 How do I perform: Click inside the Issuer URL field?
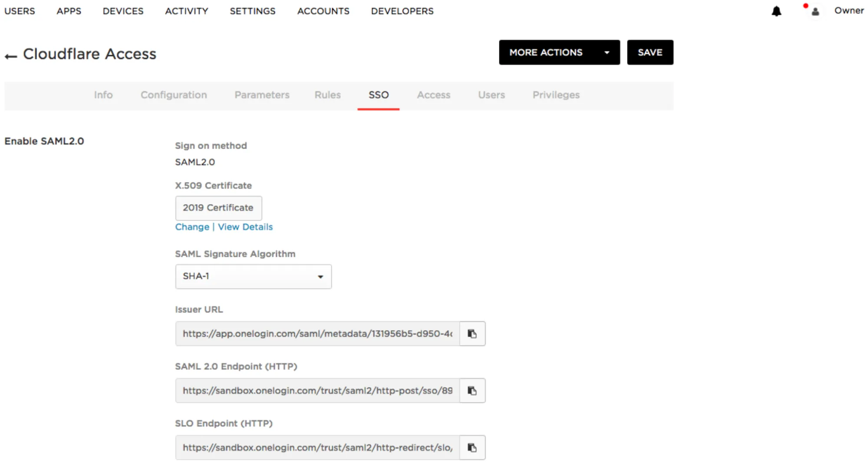316,334
